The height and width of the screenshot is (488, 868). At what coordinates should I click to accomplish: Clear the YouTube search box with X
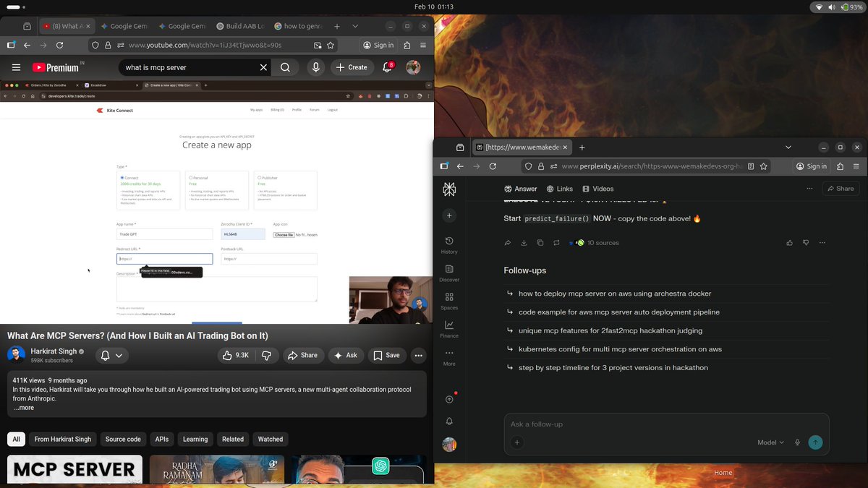(264, 67)
